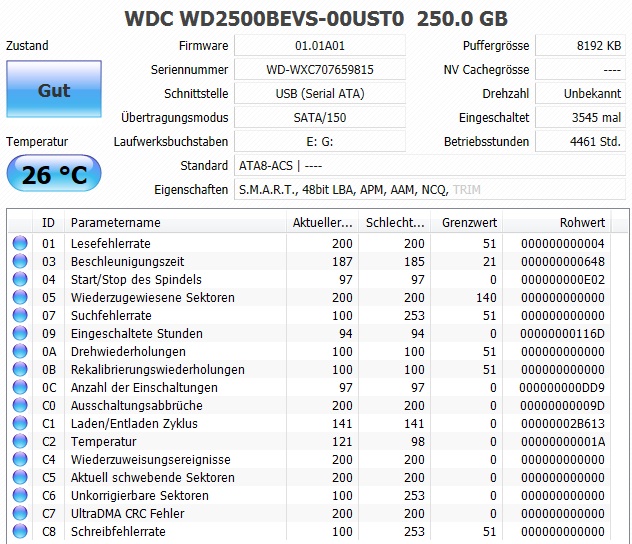Click status orb for UltraDMA CRC Fehler
The width and height of the screenshot is (632, 544).
(20, 513)
